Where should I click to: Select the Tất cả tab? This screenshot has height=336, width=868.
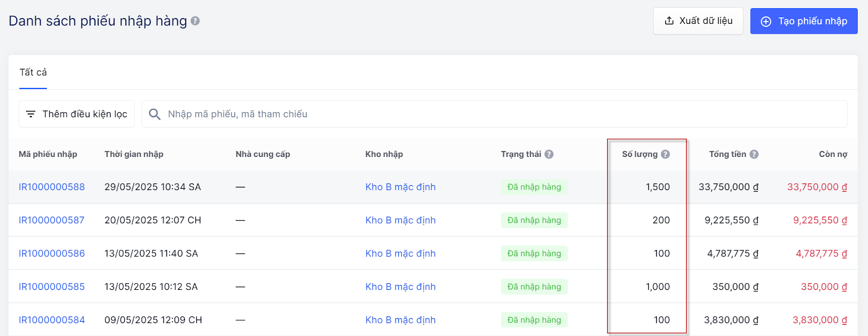pyautogui.click(x=33, y=72)
